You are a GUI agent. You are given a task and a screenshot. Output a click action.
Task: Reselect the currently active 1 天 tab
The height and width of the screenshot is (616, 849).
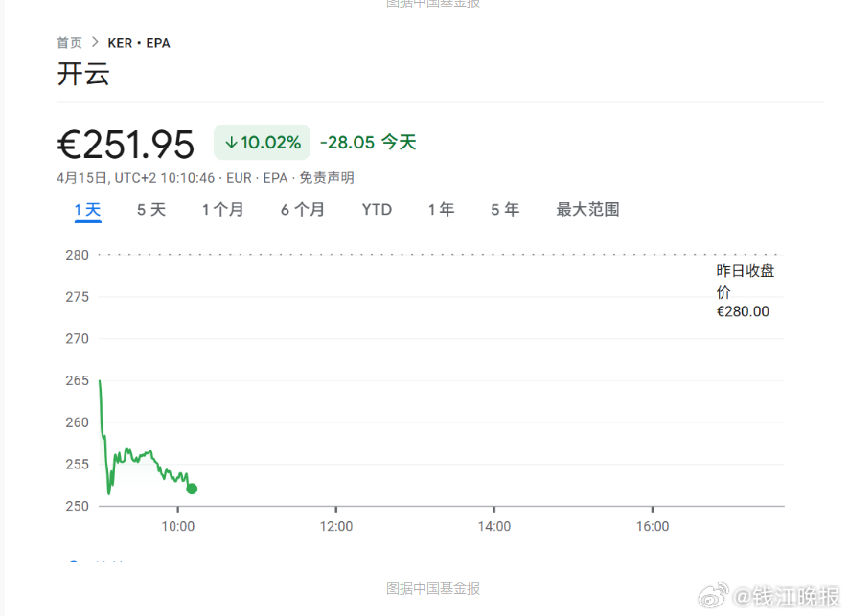(x=87, y=209)
